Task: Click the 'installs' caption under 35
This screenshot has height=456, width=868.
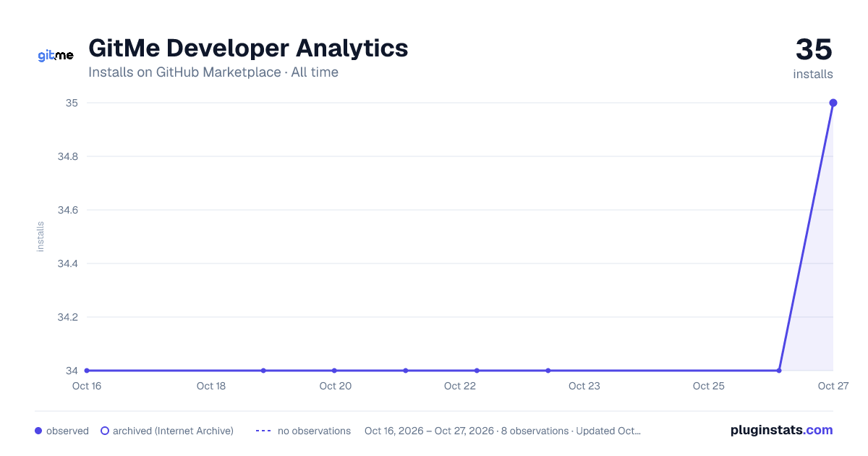Action: [x=813, y=74]
